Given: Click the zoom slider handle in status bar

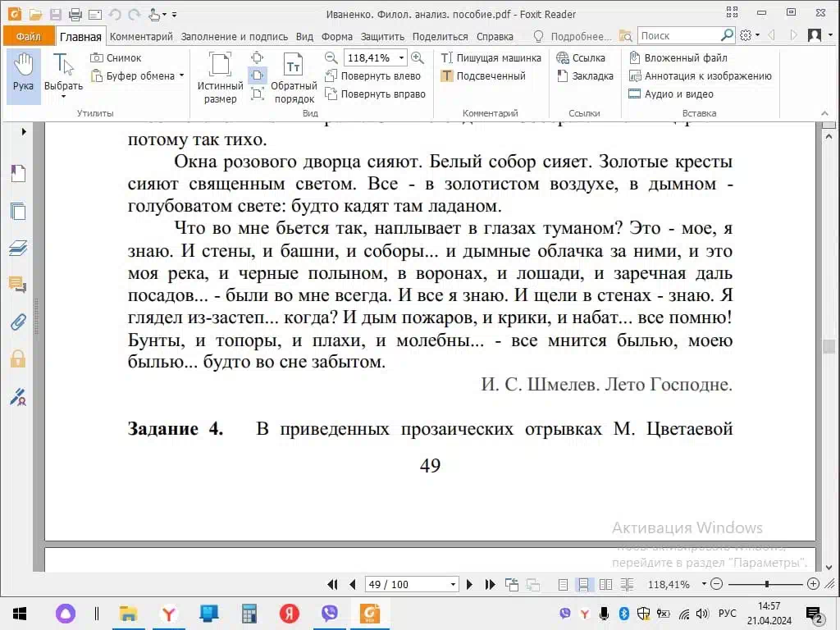Looking at the screenshot, I should pos(767,584).
